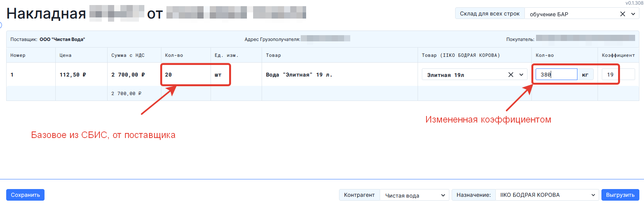
Task: Click the 'Назначение:' label
Action: 473,195
